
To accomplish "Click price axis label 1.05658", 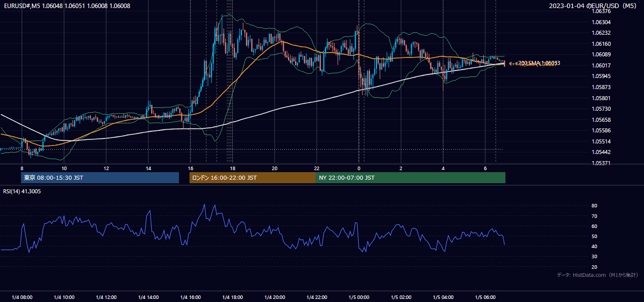I will [601, 120].
